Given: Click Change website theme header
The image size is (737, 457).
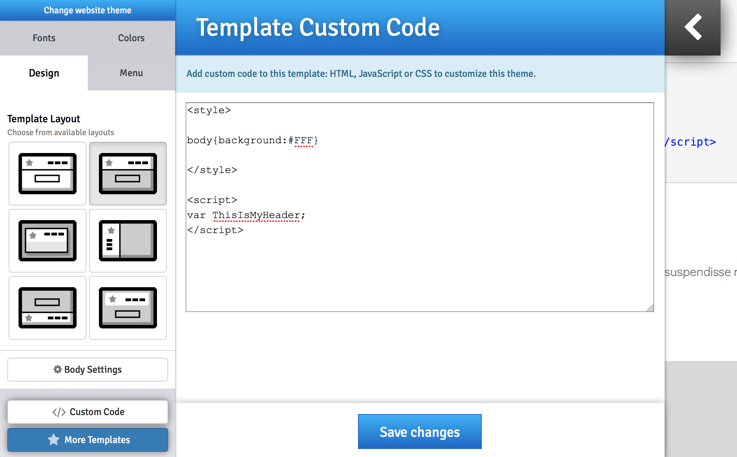Looking at the screenshot, I should (87, 10).
